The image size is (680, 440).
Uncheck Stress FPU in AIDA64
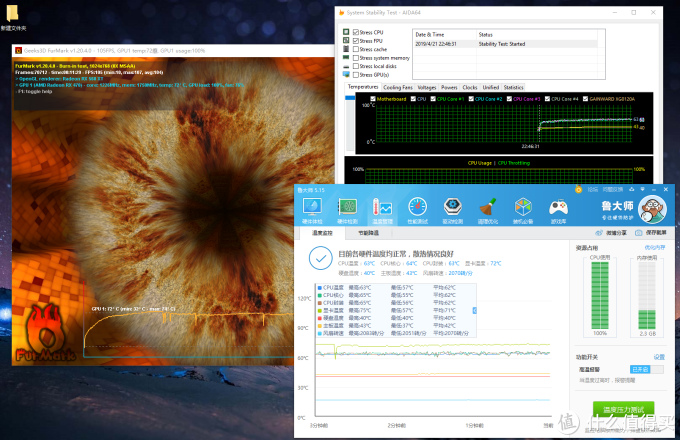coord(356,41)
